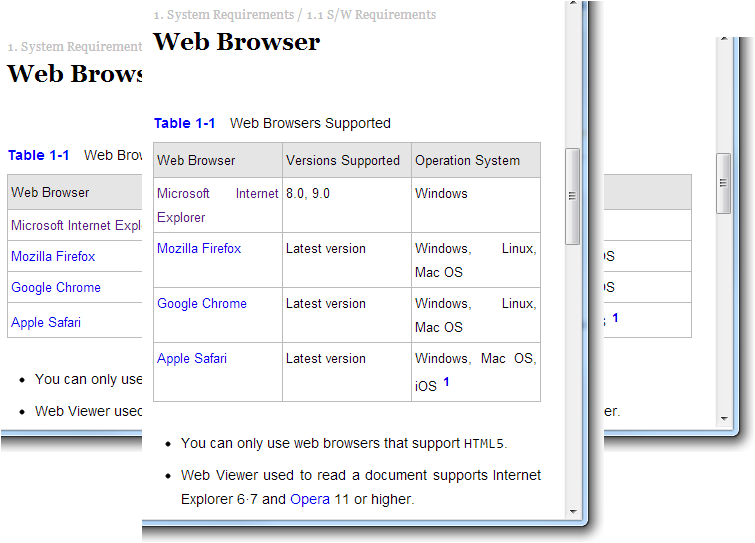Click breadcrumb '1. System Requirements' in front window
755x543 pixels.
coord(215,15)
